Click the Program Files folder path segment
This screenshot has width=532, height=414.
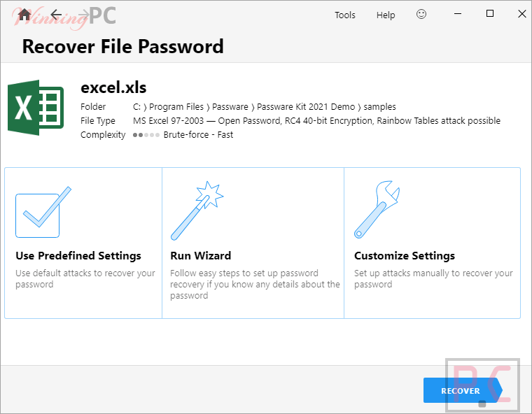pos(176,107)
